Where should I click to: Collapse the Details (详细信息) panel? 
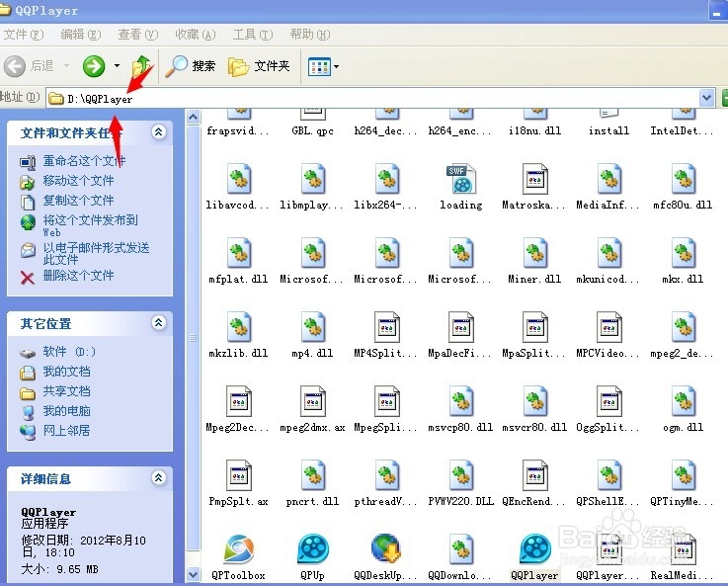[x=158, y=478]
